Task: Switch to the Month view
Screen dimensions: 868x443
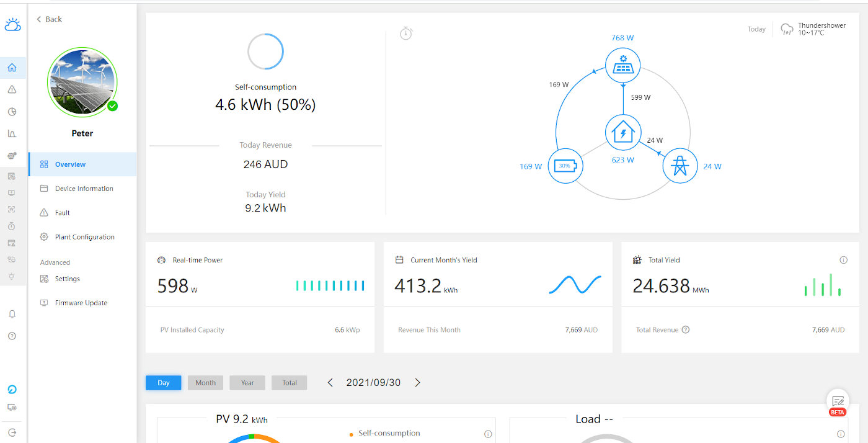Action: tap(205, 383)
